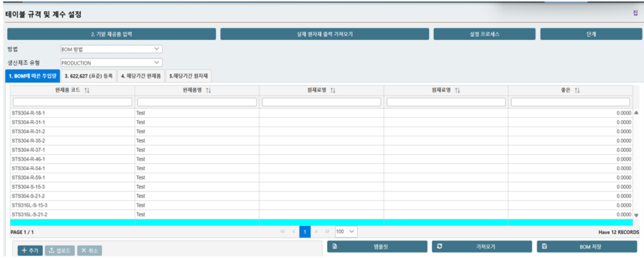Sort the 좋은 column using its arrows
The image size is (644, 258).
577,90
